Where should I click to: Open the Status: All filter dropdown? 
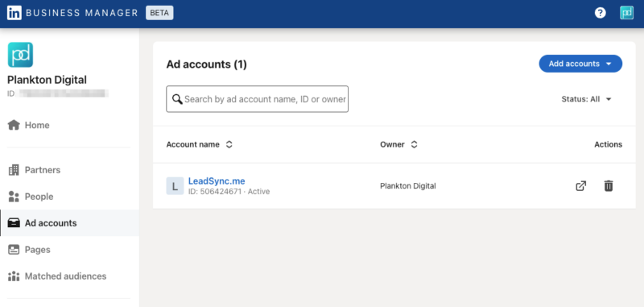pyautogui.click(x=587, y=99)
